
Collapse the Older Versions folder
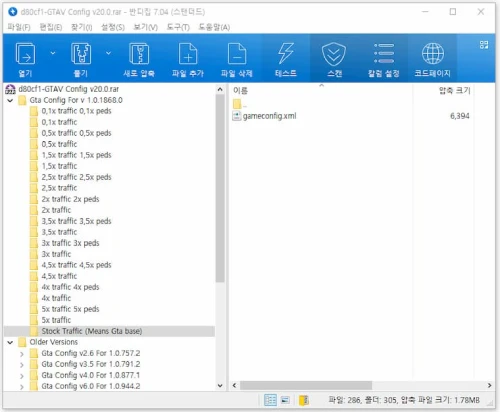(x=10, y=342)
